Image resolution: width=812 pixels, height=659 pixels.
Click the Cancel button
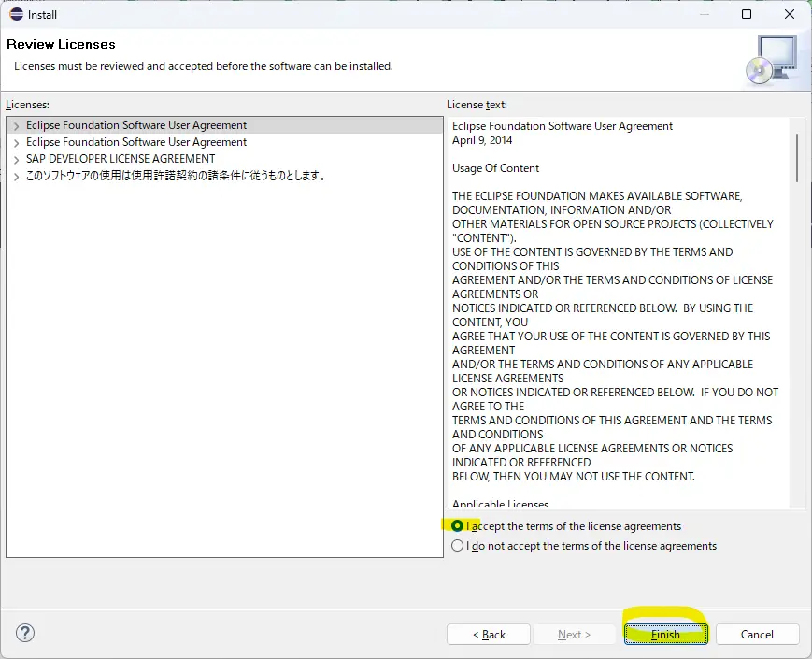click(x=757, y=634)
